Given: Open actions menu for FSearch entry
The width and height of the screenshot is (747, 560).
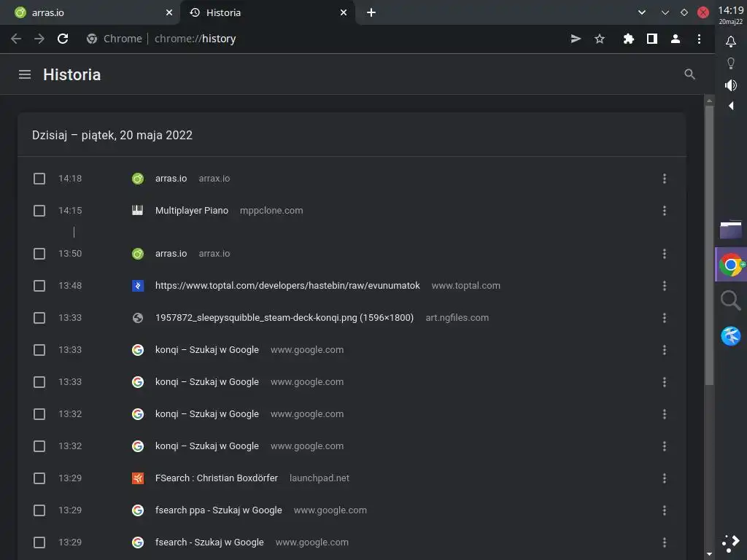Looking at the screenshot, I should [664, 478].
